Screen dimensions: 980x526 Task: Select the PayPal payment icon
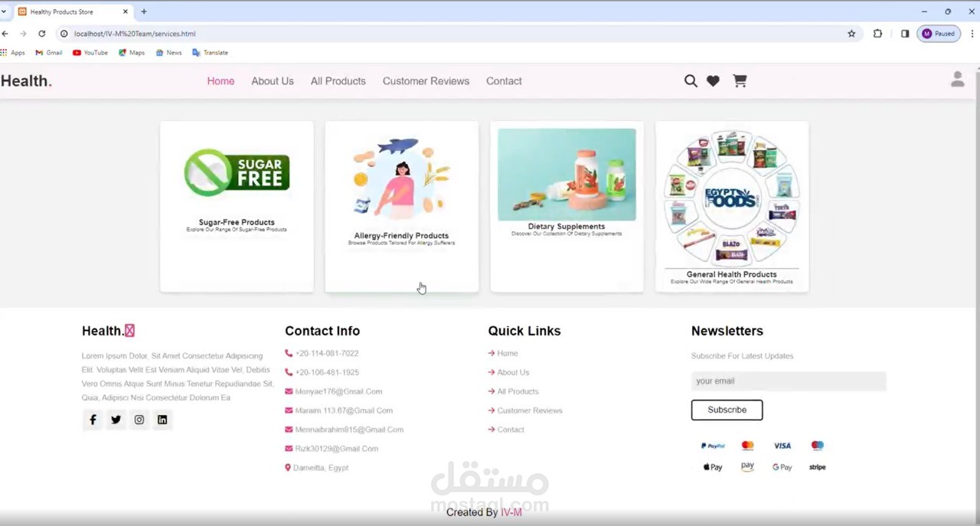713,446
